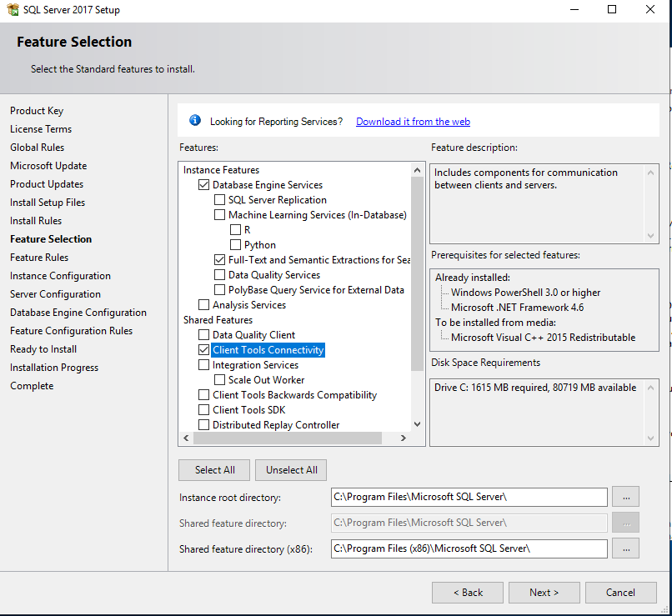
Task: Click features list scroll right arrow
Action: (403, 438)
